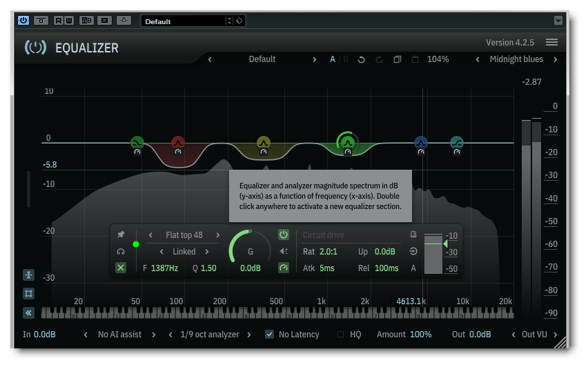Click the No AI assist label
Screen dimensions: 588x367
(x=119, y=335)
